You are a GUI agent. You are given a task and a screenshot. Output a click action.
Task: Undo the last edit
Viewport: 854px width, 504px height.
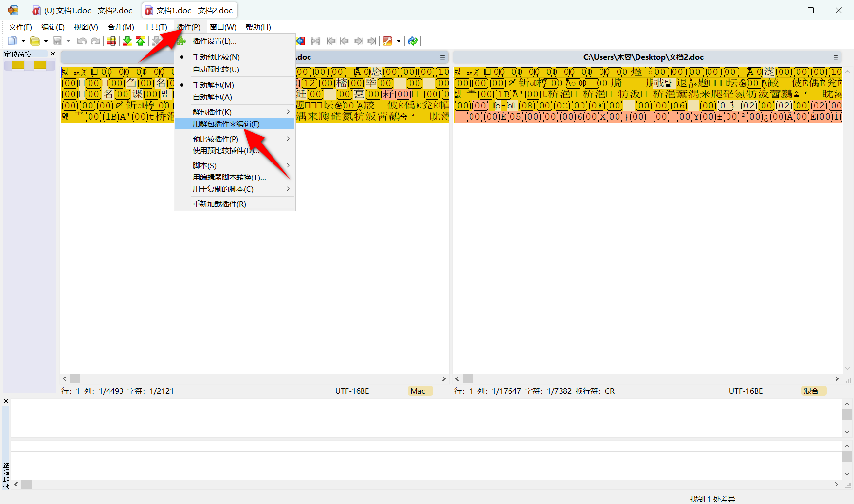[x=82, y=41]
